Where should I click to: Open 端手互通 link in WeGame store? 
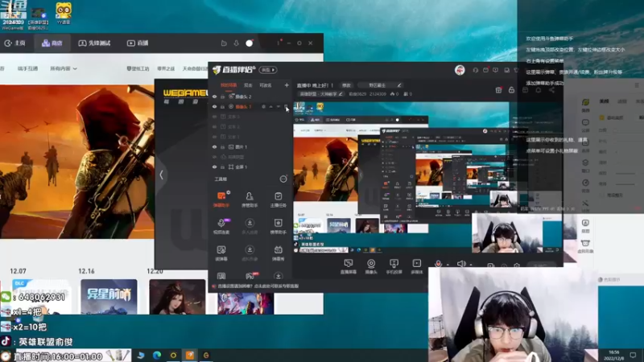click(27, 68)
